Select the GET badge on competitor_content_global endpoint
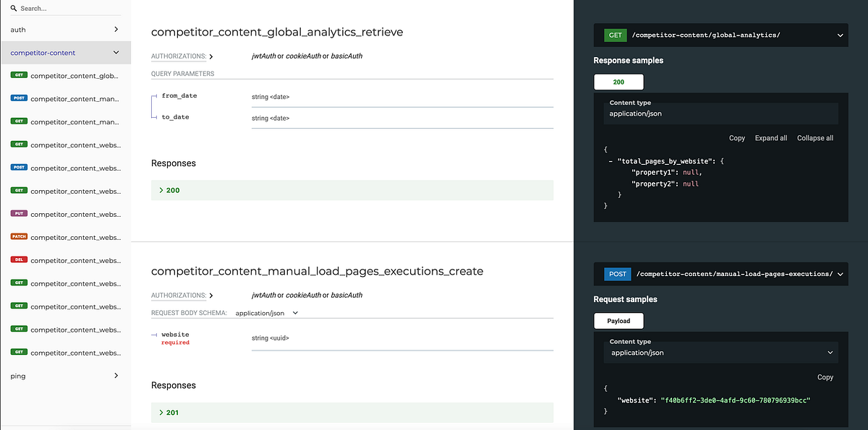 pos(19,75)
